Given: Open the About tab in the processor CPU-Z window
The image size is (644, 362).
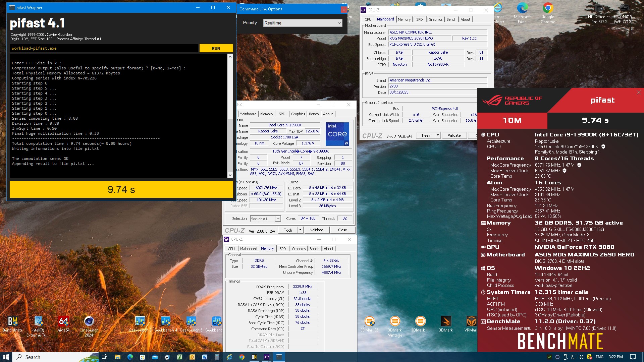Looking at the screenshot, I should point(328,114).
